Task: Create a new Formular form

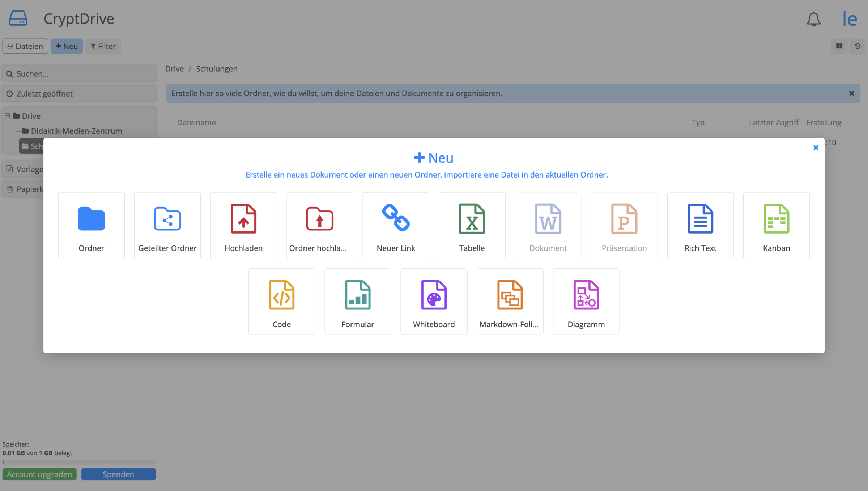Action: (x=357, y=302)
